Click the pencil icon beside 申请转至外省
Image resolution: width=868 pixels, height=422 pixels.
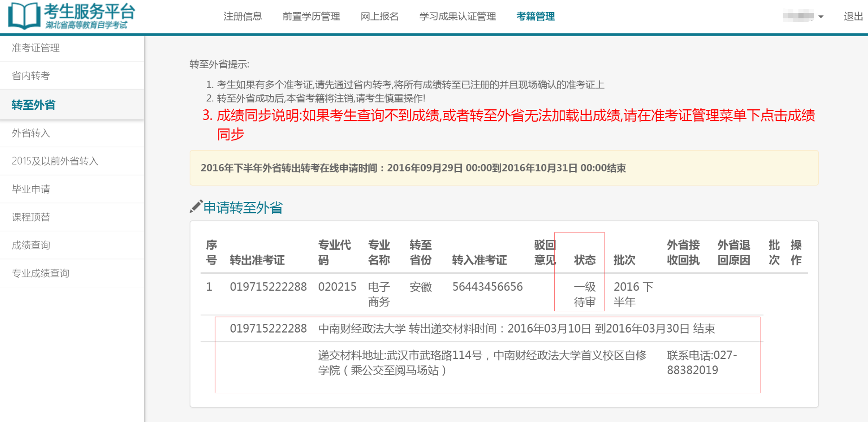[196, 207]
